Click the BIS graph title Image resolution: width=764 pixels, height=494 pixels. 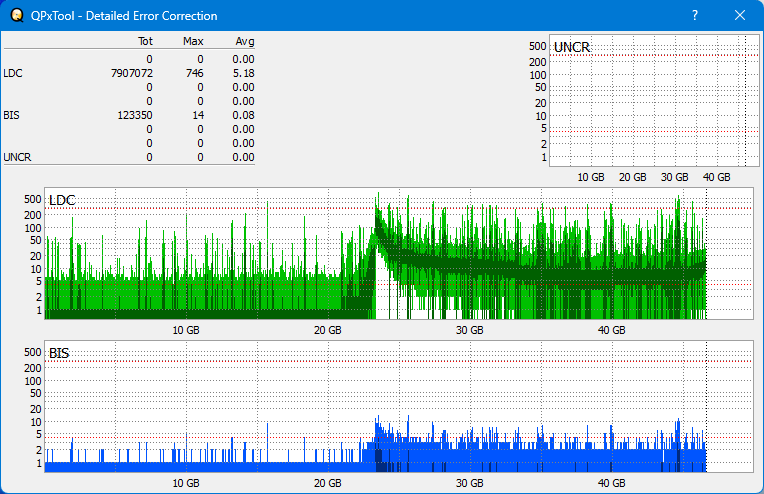tap(59, 353)
